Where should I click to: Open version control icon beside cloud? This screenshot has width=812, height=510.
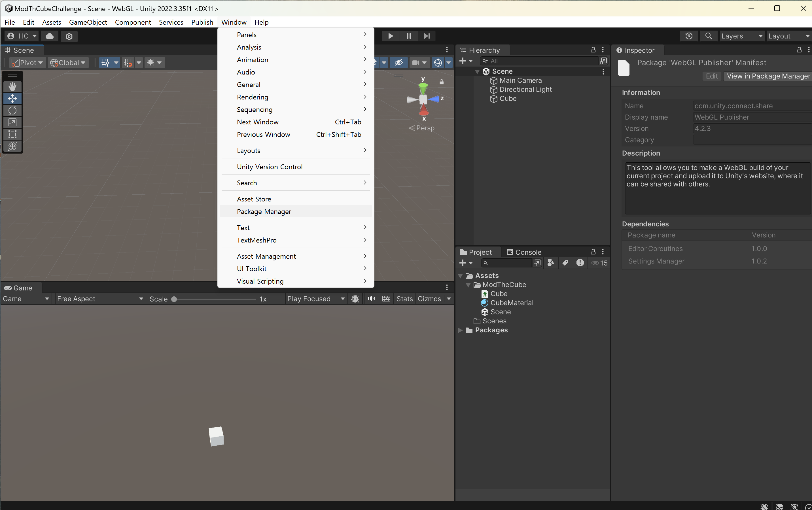pos(69,36)
